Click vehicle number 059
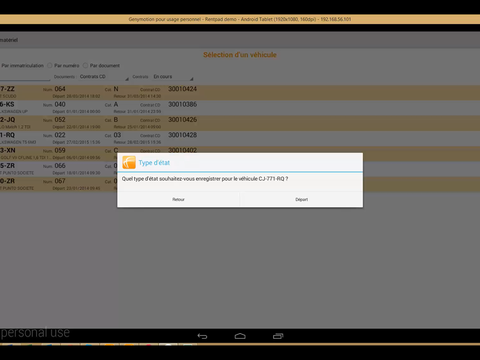 point(60,150)
